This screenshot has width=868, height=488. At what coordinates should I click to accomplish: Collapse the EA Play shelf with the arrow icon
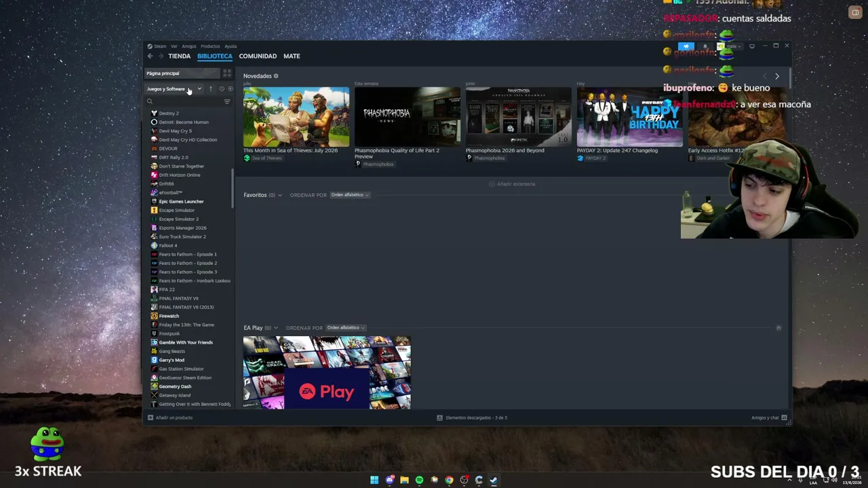pos(778,328)
